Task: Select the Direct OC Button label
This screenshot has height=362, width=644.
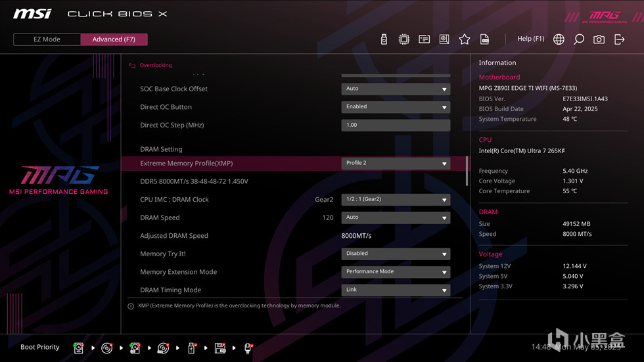Action: (166, 106)
